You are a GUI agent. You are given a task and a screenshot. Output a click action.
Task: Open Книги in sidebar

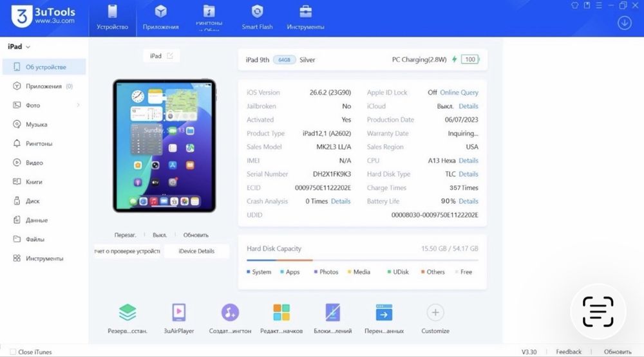tap(44, 182)
